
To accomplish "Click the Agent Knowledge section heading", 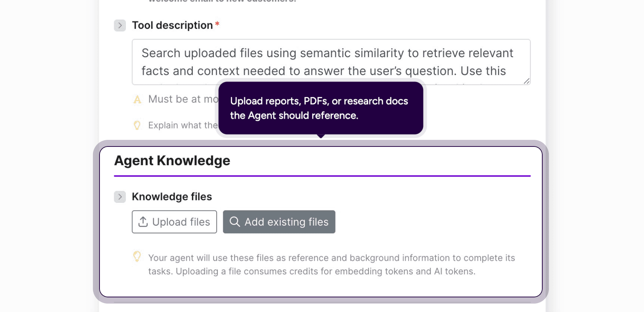I will click(172, 160).
